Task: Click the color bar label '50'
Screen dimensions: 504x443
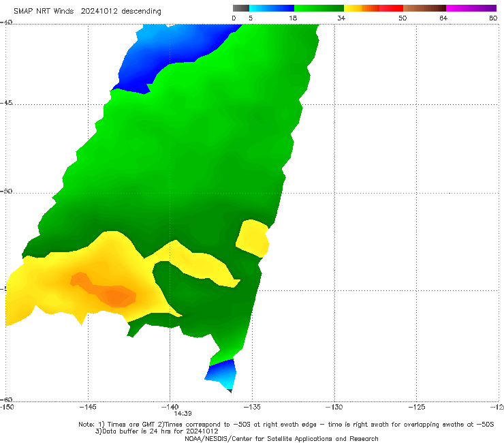Action: click(x=403, y=18)
